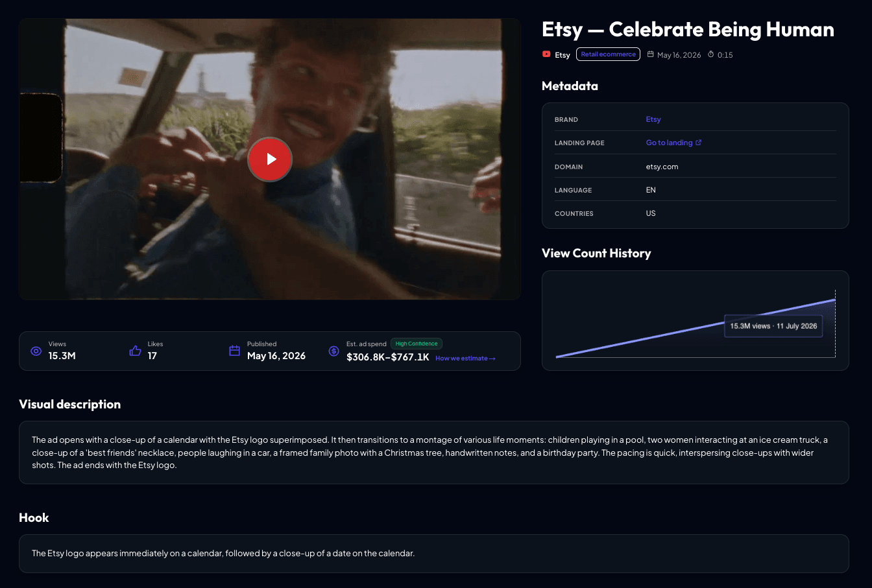The height and width of the screenshot is (588, 872).
Task: Click the dollar Est. ad spend icon
Action: tap(333, 351)
